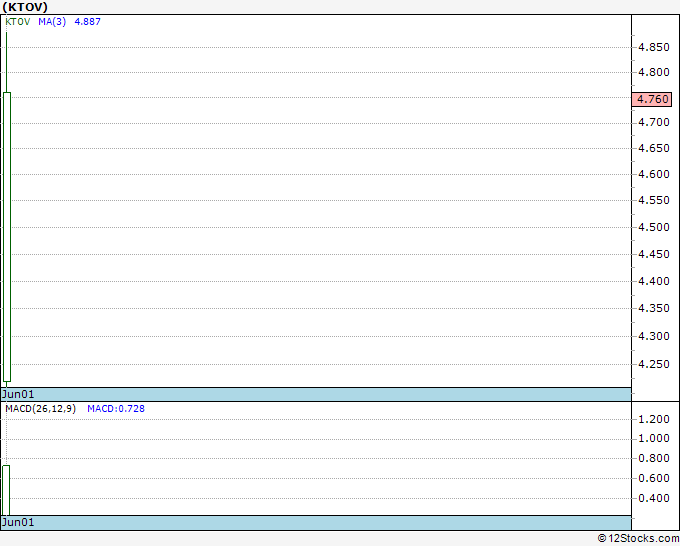The width and height of the screenshot is (680, 546).
Task: Select the 4.500 price axis label
Action: click(654, 228)
